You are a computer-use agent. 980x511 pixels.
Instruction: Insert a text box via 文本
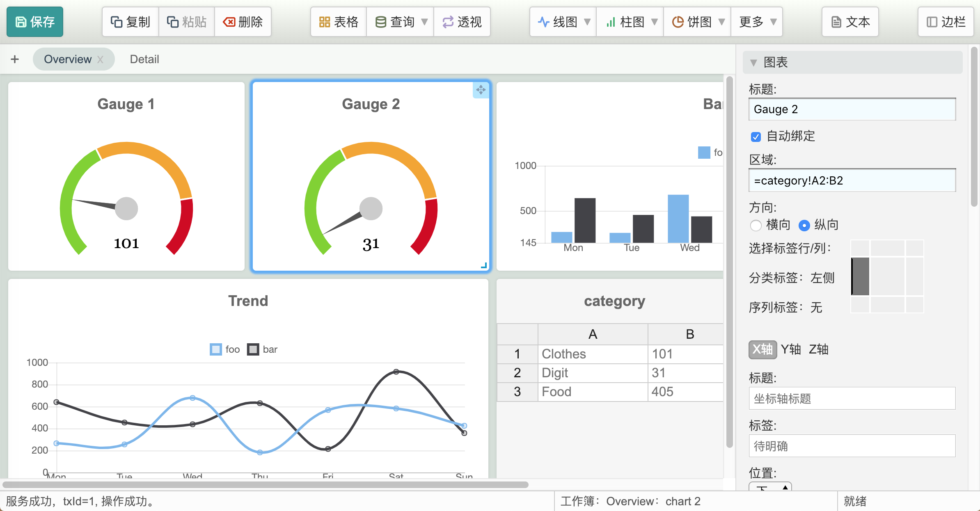(850, 22)
